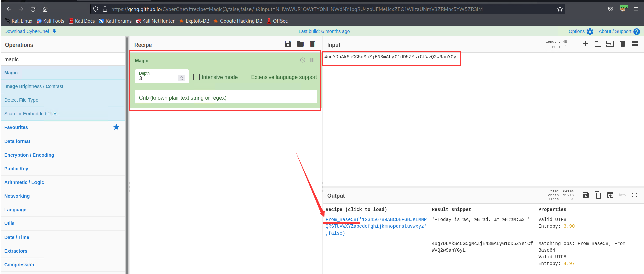Disable the Magic operation
This screenshot has width=644, height=274.
[x=303, y=60]
